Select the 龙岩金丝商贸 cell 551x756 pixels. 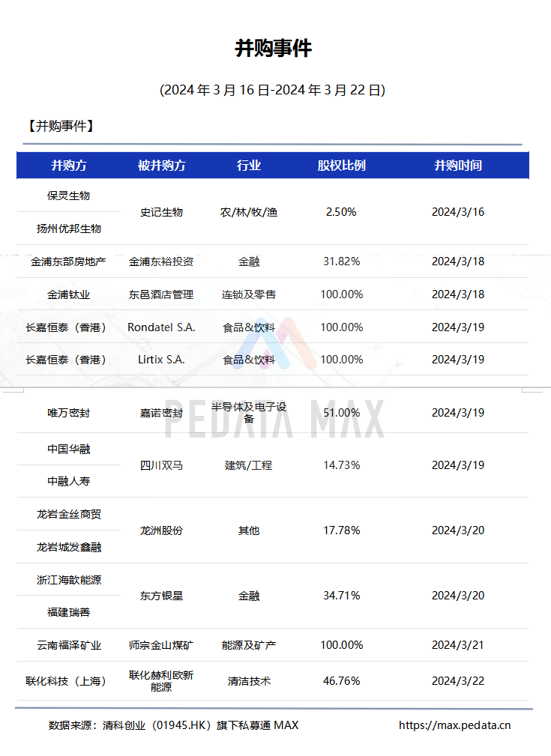(x=68, y=515)
